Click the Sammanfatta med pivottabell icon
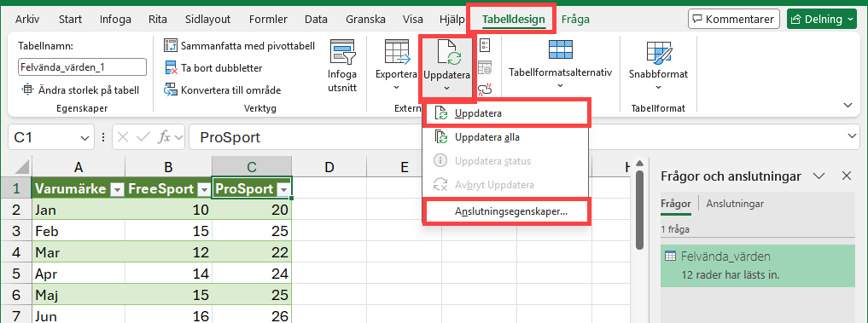Screen dimensions: 868x323 [171, 46]
